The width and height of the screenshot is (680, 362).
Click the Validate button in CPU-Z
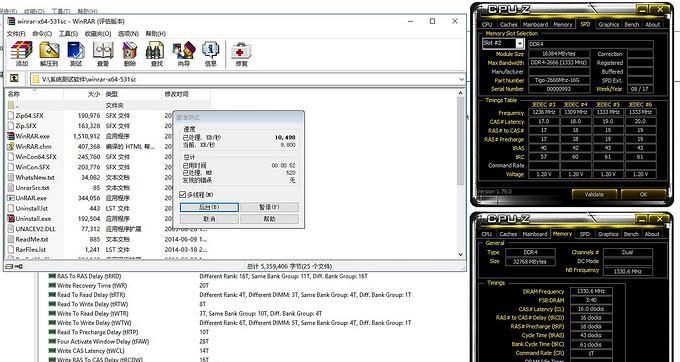coord(594,194)
